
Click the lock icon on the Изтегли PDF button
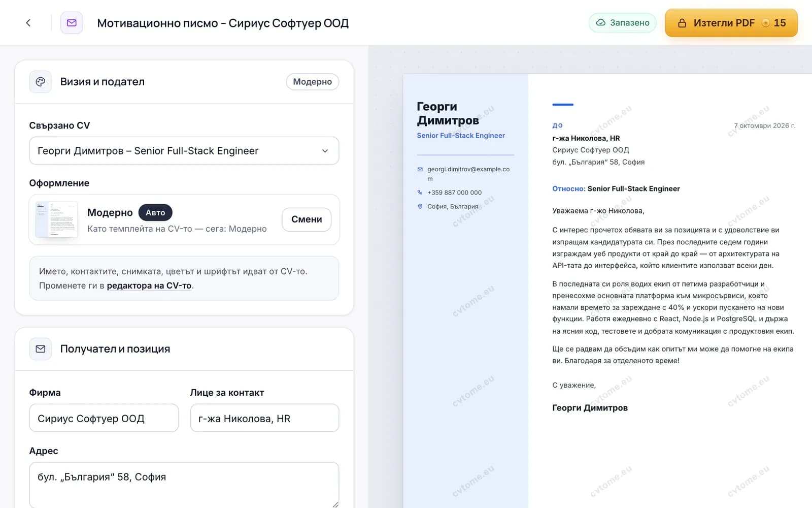coord(682,23)
